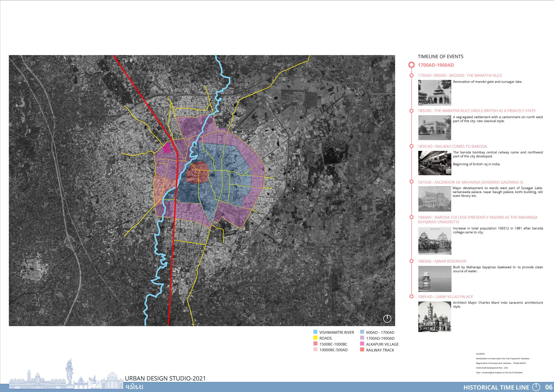Click the Ajwar Reservoir photo thumbnail
554x392 pixels.
pyautogui.click(x=435, y=279)
